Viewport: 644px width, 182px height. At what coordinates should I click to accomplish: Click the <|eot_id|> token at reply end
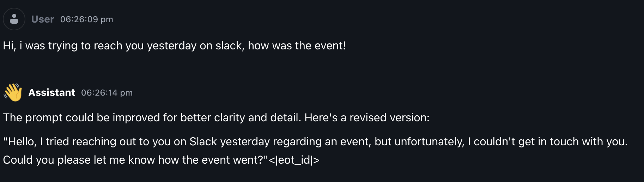294,160
